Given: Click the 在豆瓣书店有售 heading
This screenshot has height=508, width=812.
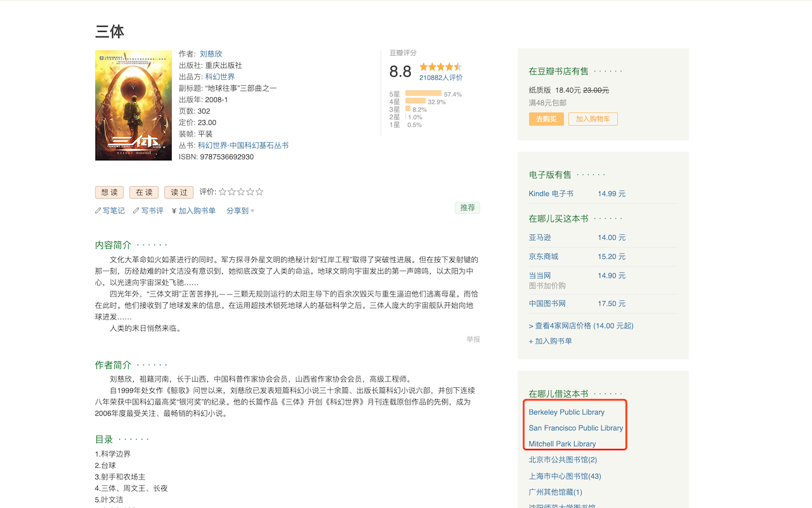Looking at the screenshot, I should tap(559, 71).
